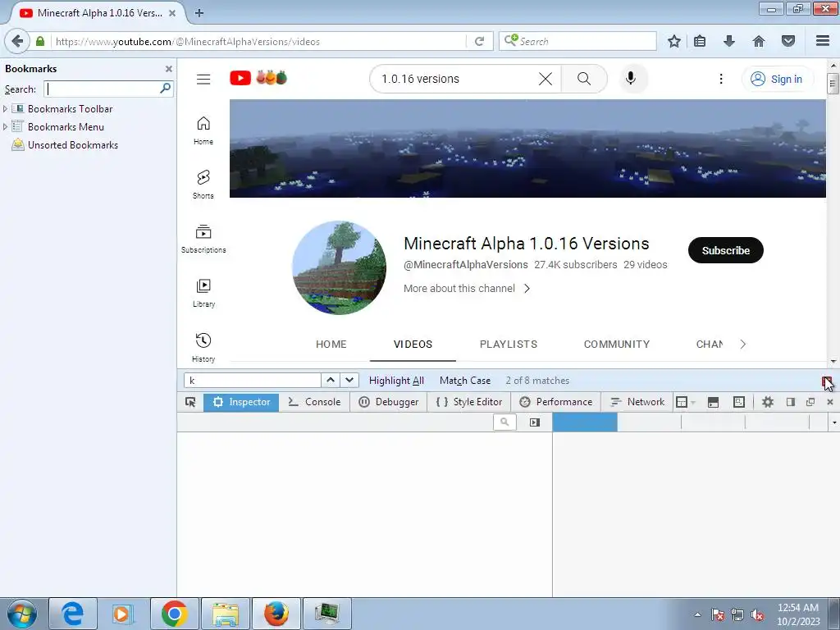Close the Minecraft Alpha 1.0.16 tab
The height and width of the screenshot is (630, 840).
(x=172, y=13)
